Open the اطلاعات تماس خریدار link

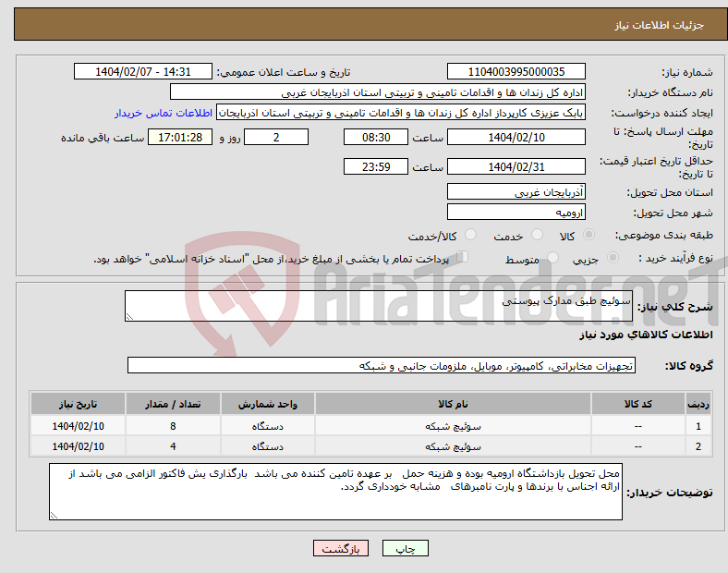click(164, 113)
